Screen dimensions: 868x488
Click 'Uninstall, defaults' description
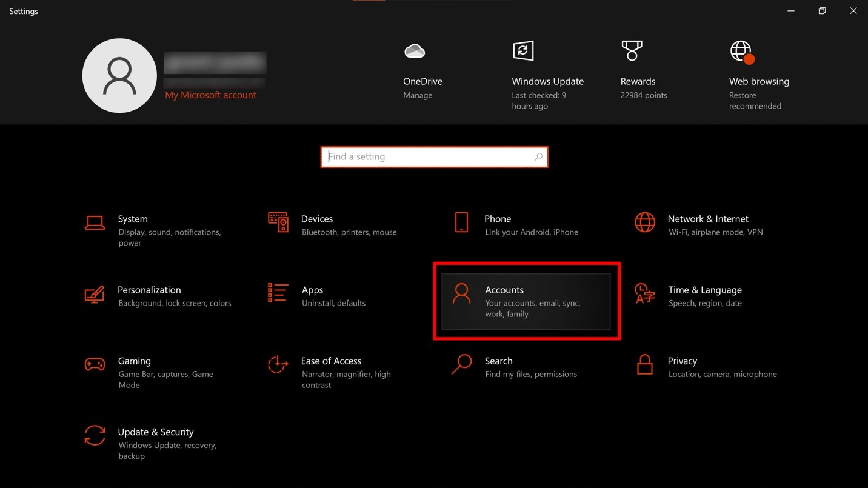click(x=333, y=303)
